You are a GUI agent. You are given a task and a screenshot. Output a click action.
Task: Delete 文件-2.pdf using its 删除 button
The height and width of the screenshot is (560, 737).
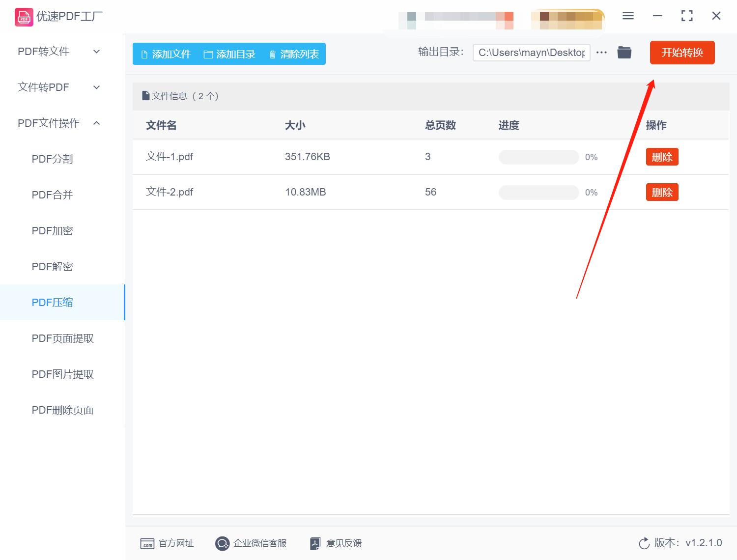(x=662, y=192)
